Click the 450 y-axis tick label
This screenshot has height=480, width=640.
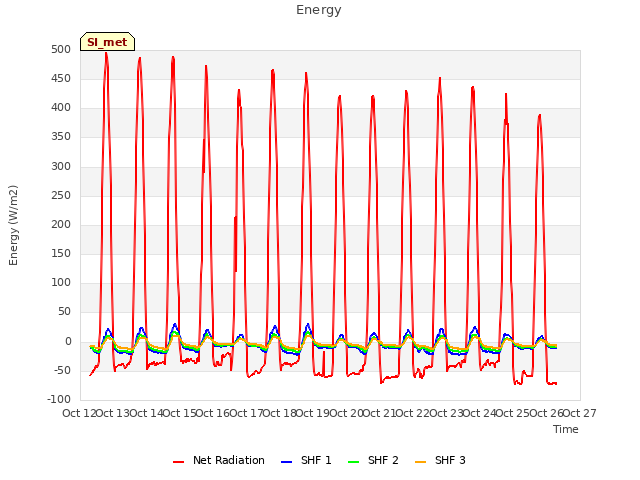61,78
